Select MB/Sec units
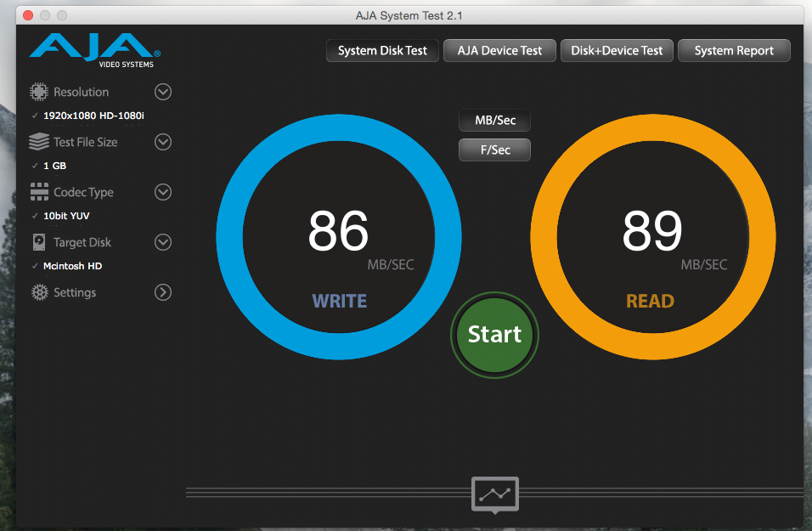This screenshot has width=812, height=531. click(494, 120)
